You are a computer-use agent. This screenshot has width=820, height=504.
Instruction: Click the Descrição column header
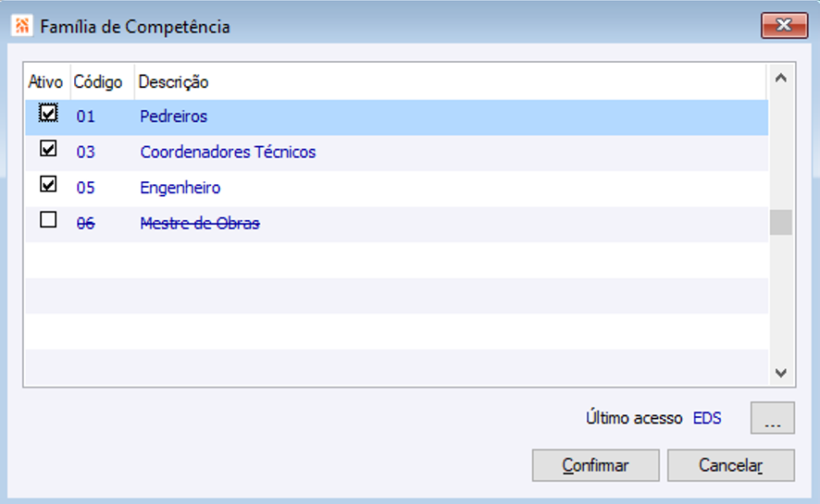pyautogui.click(x=173, y=82)
